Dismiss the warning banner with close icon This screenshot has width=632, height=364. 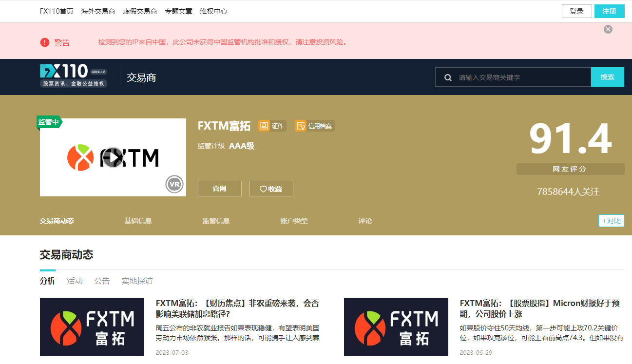[x=608, y=29]
